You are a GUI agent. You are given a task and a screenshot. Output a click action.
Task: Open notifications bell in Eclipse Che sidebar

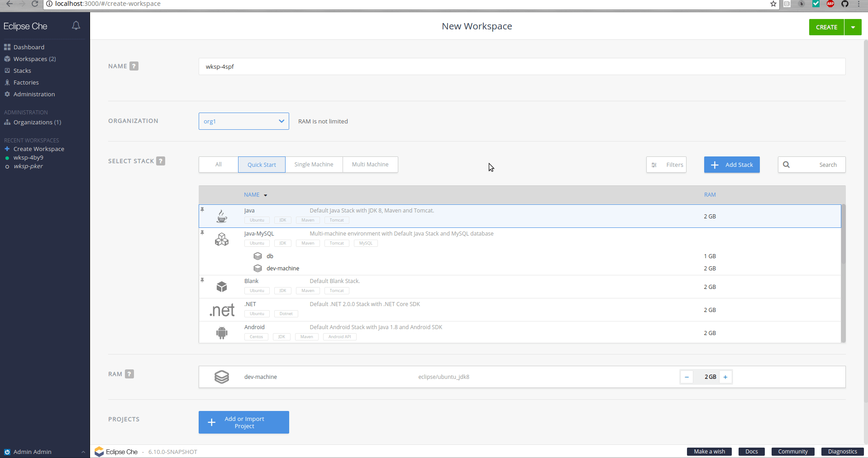[x=76, y=26]
